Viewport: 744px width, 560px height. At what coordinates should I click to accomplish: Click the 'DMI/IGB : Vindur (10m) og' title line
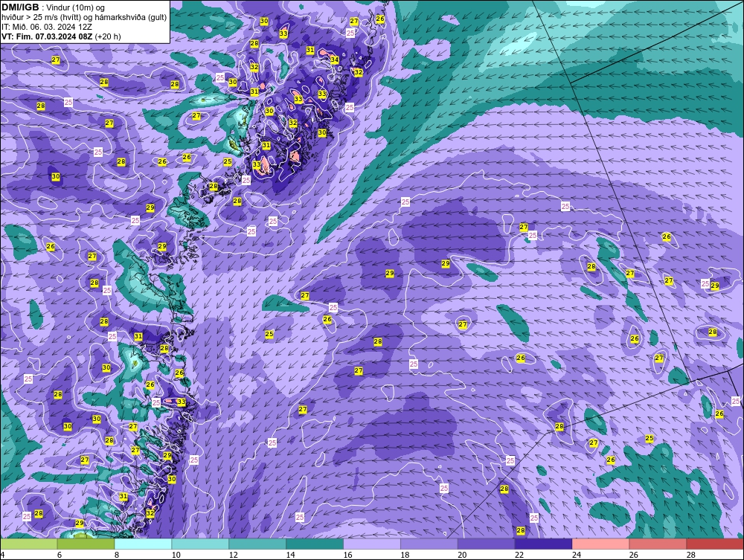click(x=54, y=7)
